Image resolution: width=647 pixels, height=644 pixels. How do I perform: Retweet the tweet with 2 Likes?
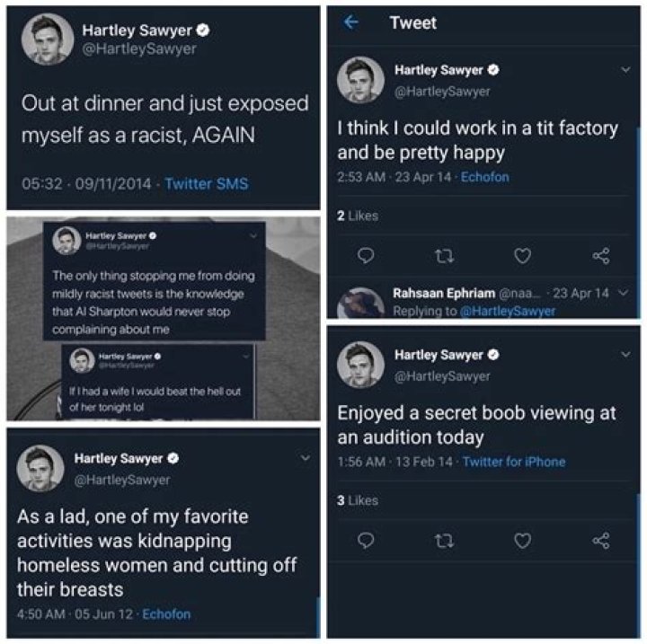tap(443, 256)
